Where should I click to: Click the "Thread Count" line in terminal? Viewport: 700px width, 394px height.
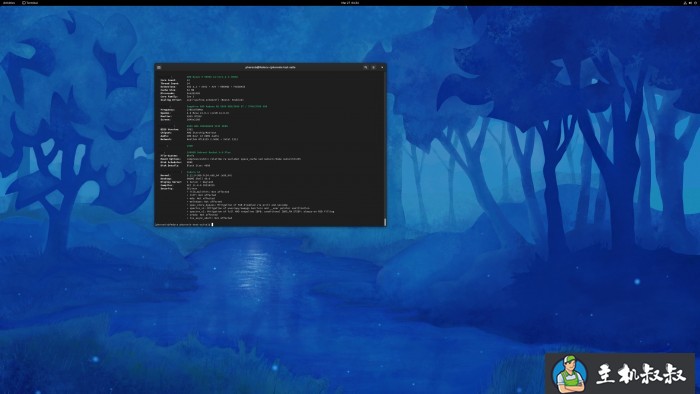tap(175, 83)
